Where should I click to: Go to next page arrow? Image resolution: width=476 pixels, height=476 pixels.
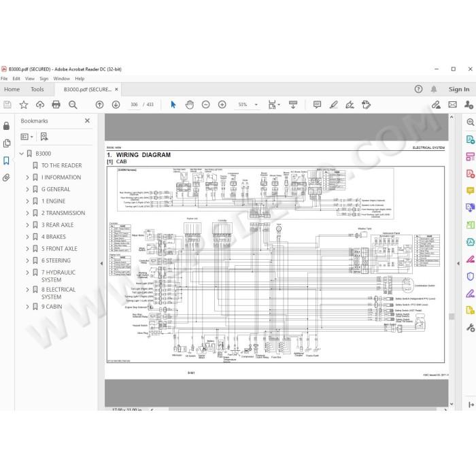coord(116,105)
